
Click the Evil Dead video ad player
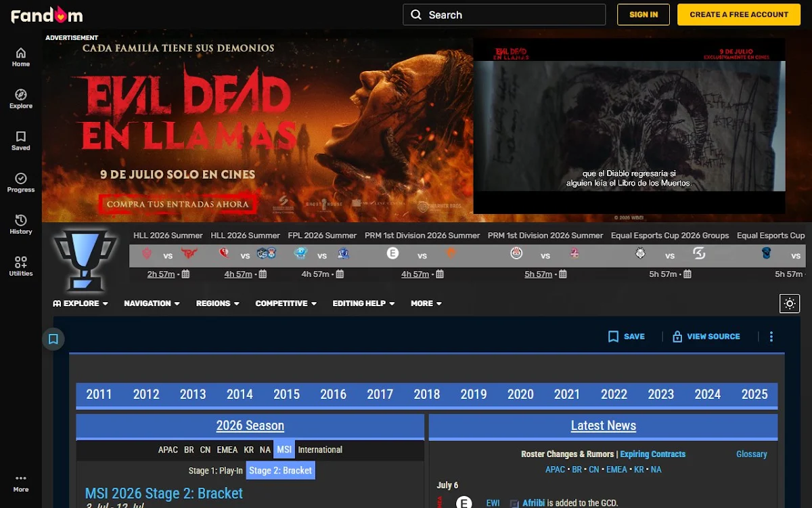tap(629, 126)
